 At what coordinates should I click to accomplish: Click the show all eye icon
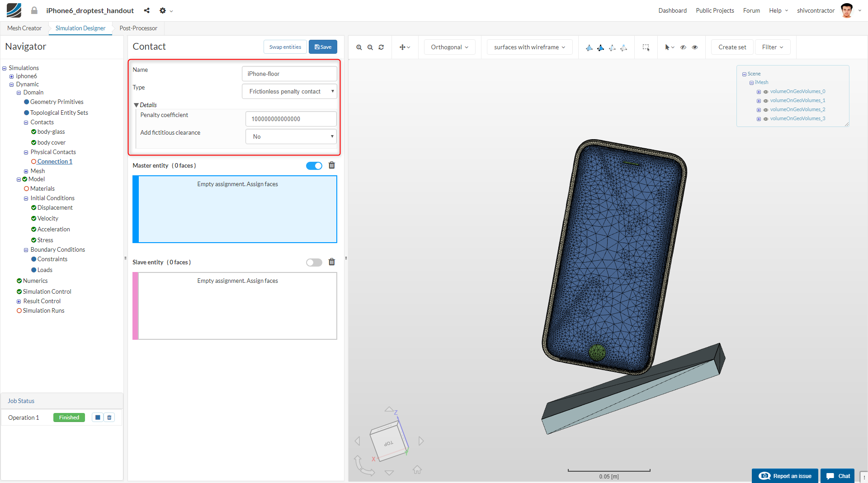[695, 47]
